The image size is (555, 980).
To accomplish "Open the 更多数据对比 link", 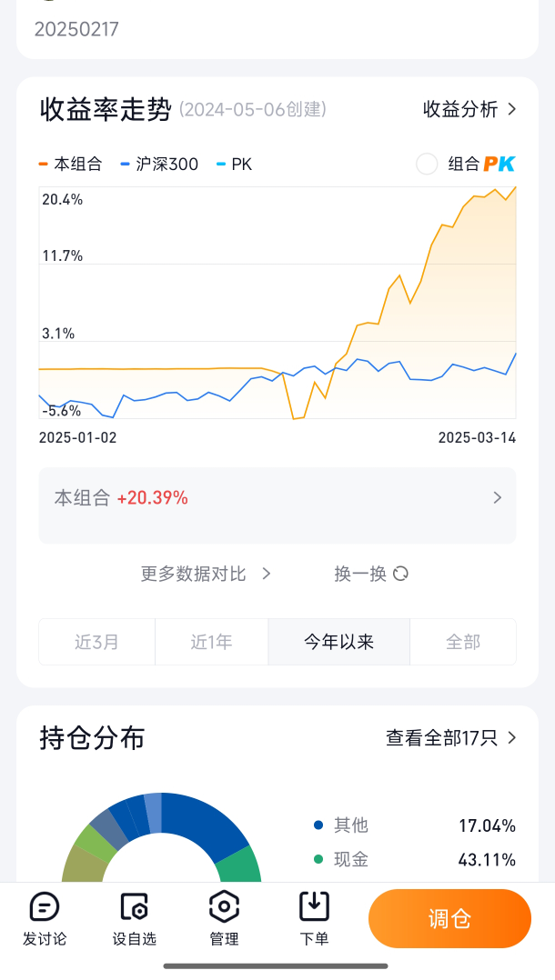I will pos(206,574).
